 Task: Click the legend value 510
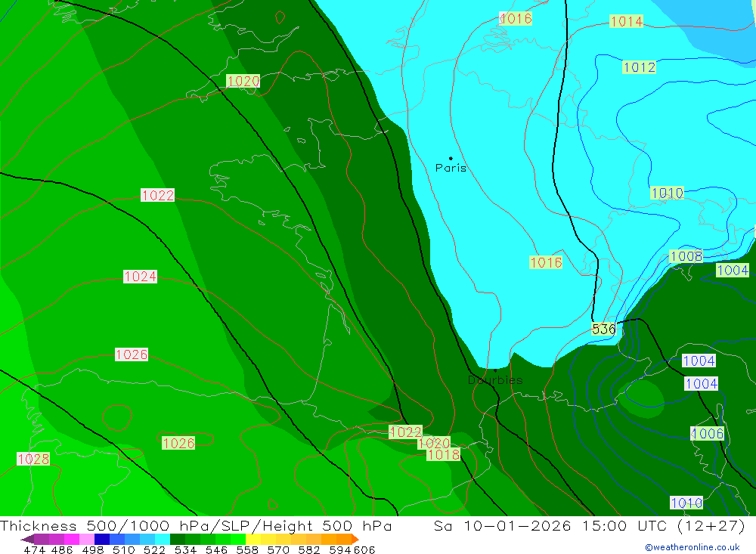[x=124, y=549]
